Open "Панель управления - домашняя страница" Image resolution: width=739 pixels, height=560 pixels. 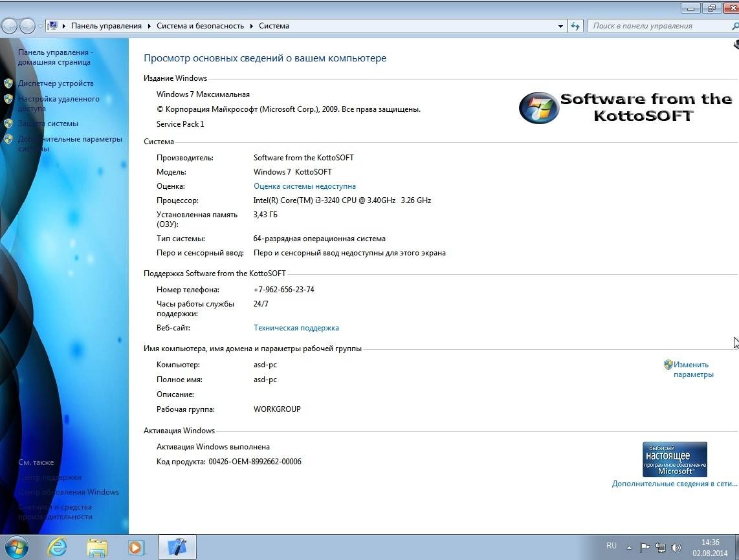56,57
